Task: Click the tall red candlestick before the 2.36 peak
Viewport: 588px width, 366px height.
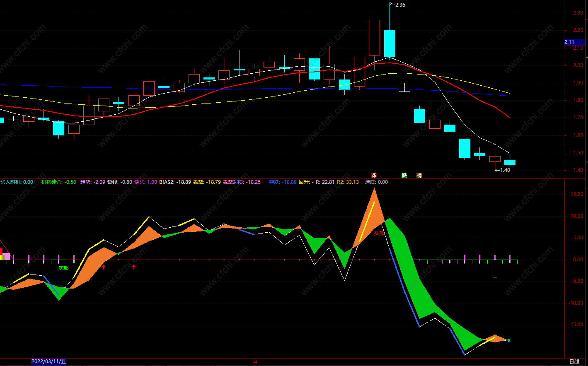Action: pyautogui.click(x=374, y=38)
